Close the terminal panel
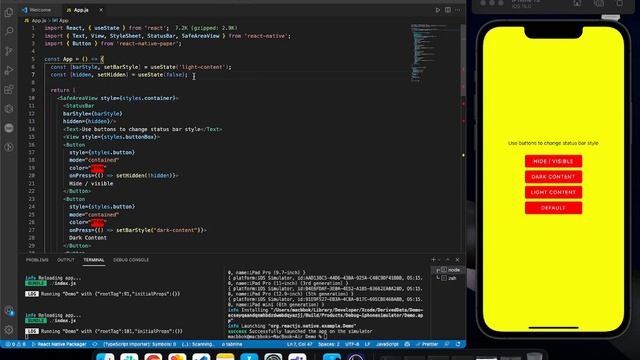The width and height of the screenshot is (640, 360). pyautogui.click(x=457, y=260)
